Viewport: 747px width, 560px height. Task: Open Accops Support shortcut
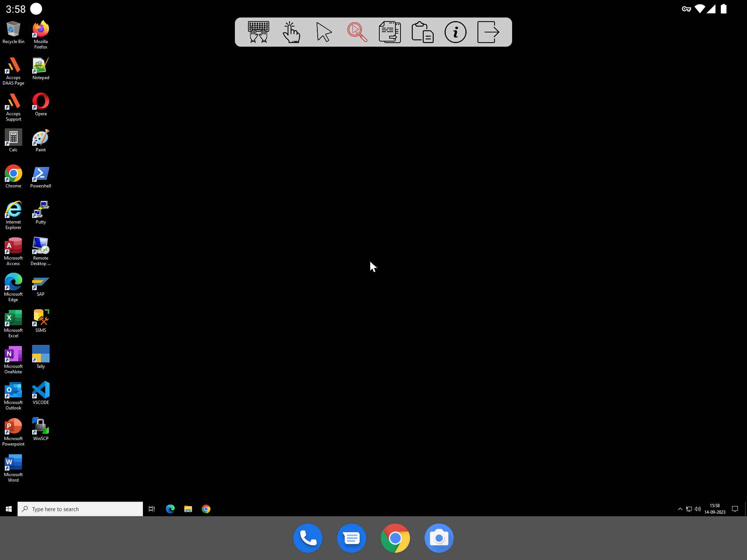coord(13,107)
